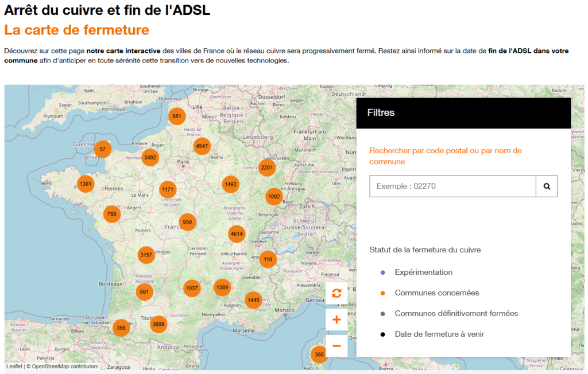Toggle Date de fermeture à venir filter

(x=439, y=334)
